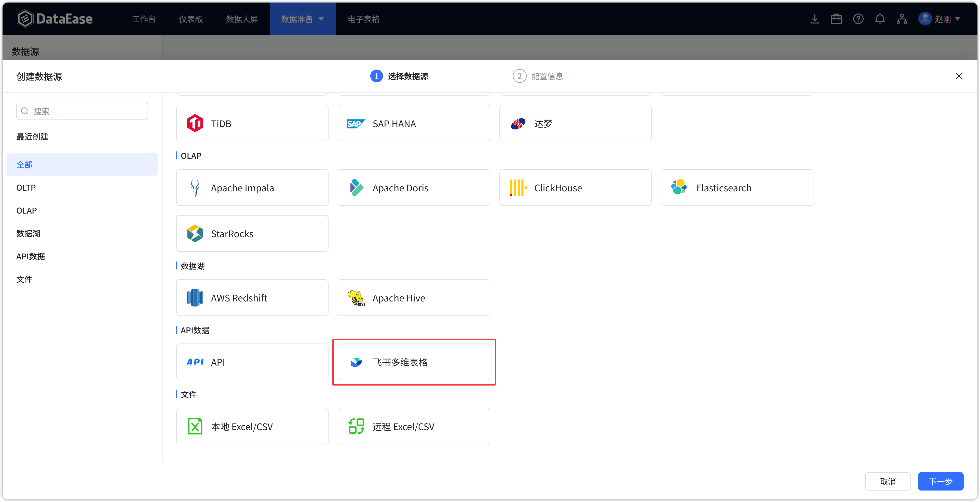
Task: Click the Apache Hive logo icon
Action: pyautogui.click(x=356, y=298)
